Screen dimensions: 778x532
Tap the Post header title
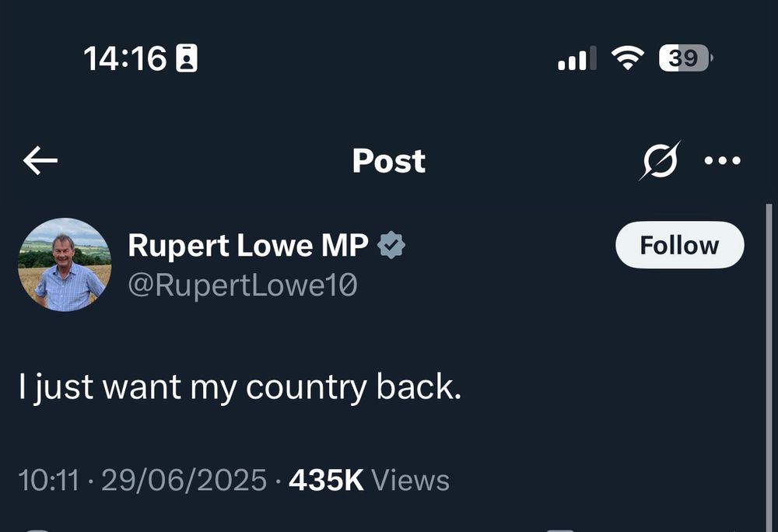pos(388,160)
